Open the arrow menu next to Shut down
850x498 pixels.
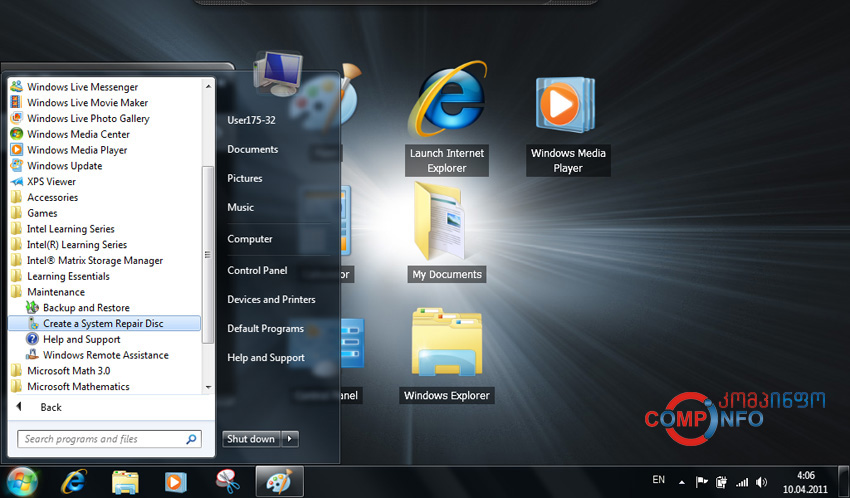pos(290,438)
